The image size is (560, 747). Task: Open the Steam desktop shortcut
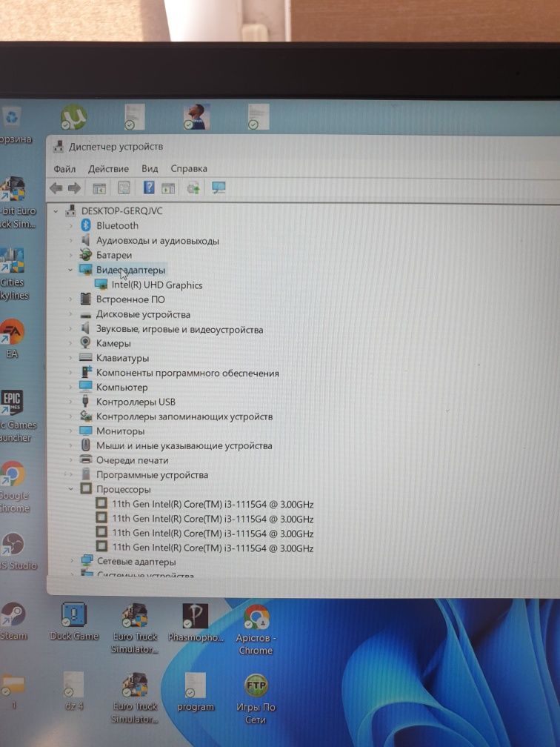point(13,614)
